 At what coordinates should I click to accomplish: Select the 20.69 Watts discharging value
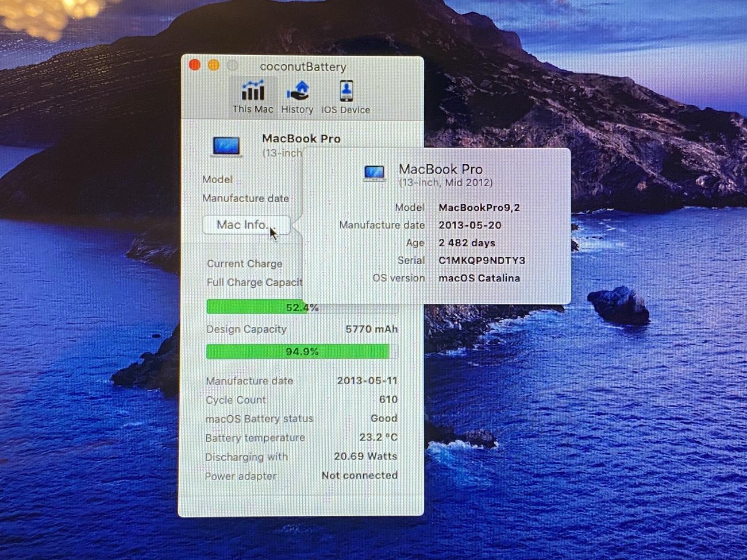click(x=365, y=457)
